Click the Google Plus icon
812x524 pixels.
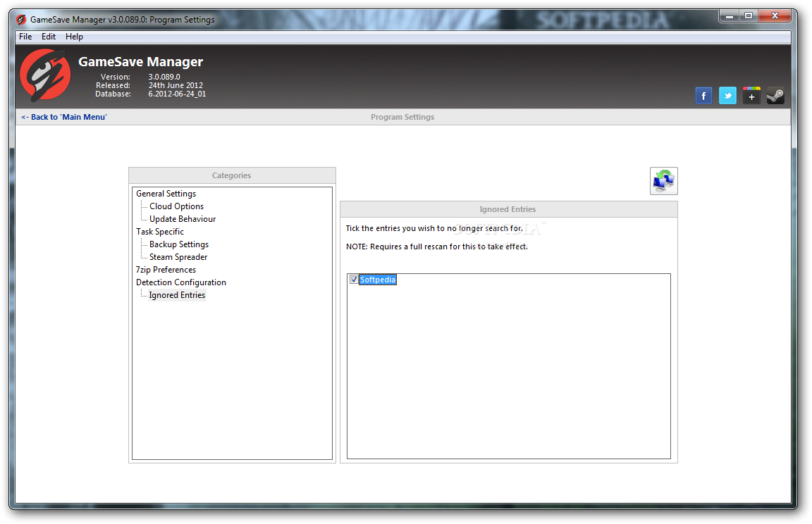coord(751,96)
